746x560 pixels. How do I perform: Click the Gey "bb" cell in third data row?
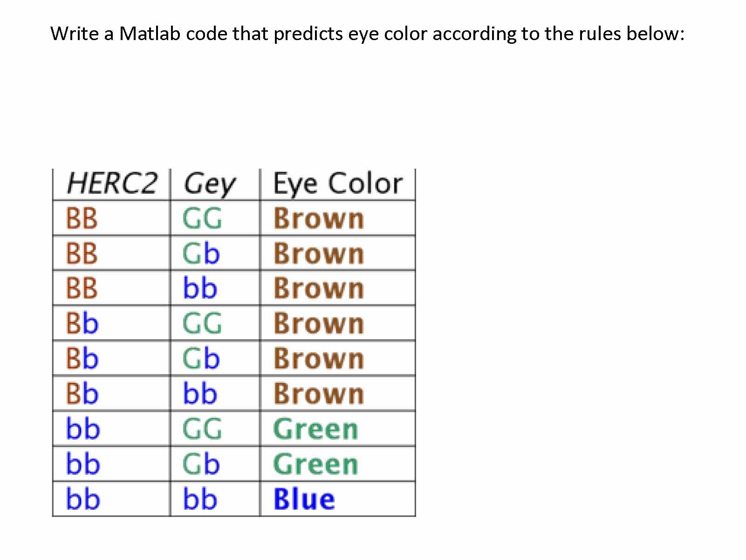[x=200, y=288]
